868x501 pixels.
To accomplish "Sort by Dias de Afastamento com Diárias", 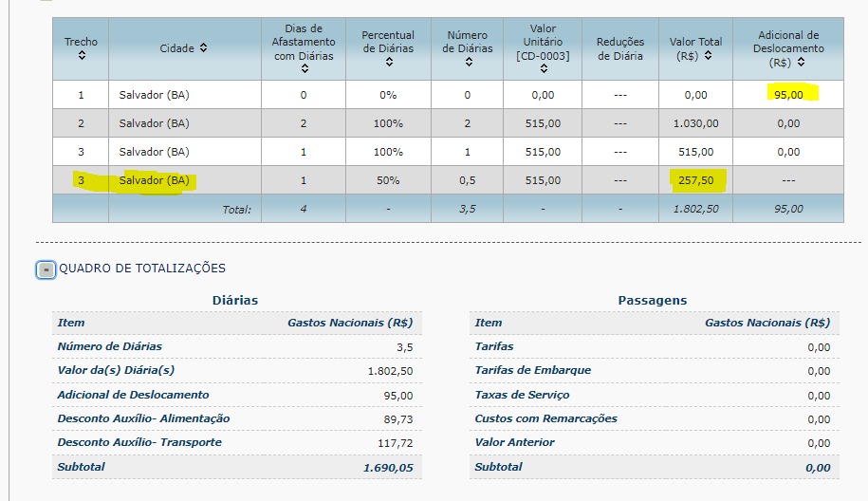I will coord(305,68).
